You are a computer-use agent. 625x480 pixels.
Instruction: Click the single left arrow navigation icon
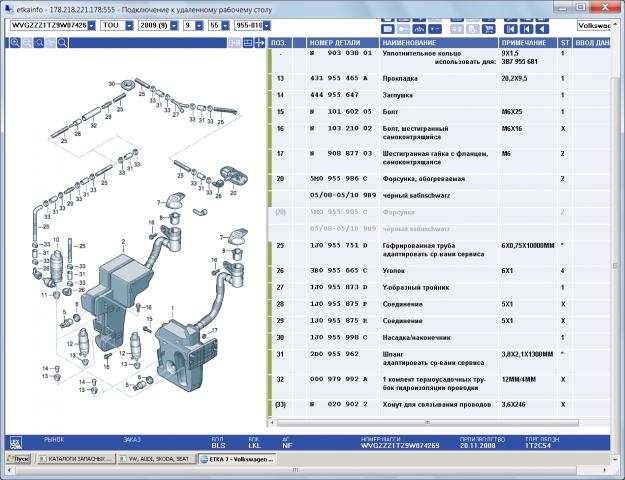542,29
